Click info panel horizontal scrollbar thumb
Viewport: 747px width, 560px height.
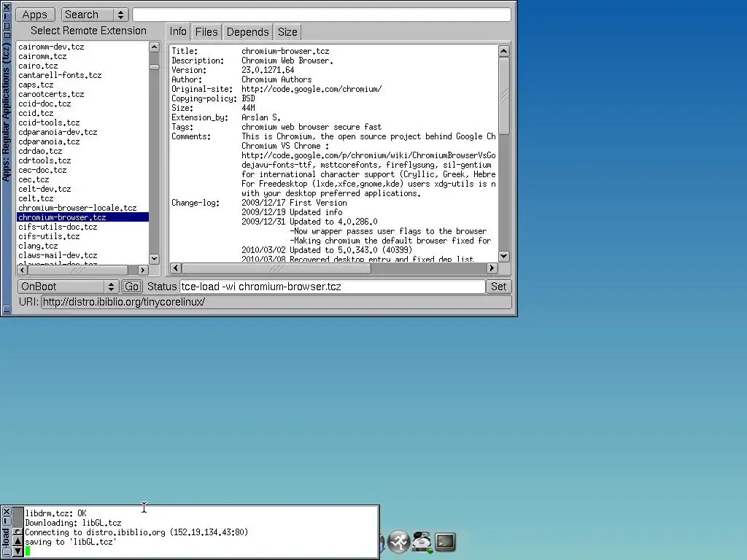(x=276, y=268)
